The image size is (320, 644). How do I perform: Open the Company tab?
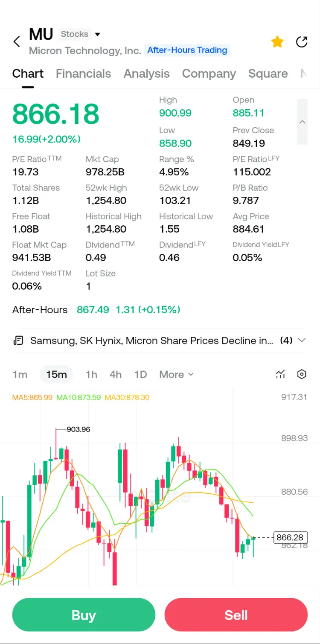[209, 73]
